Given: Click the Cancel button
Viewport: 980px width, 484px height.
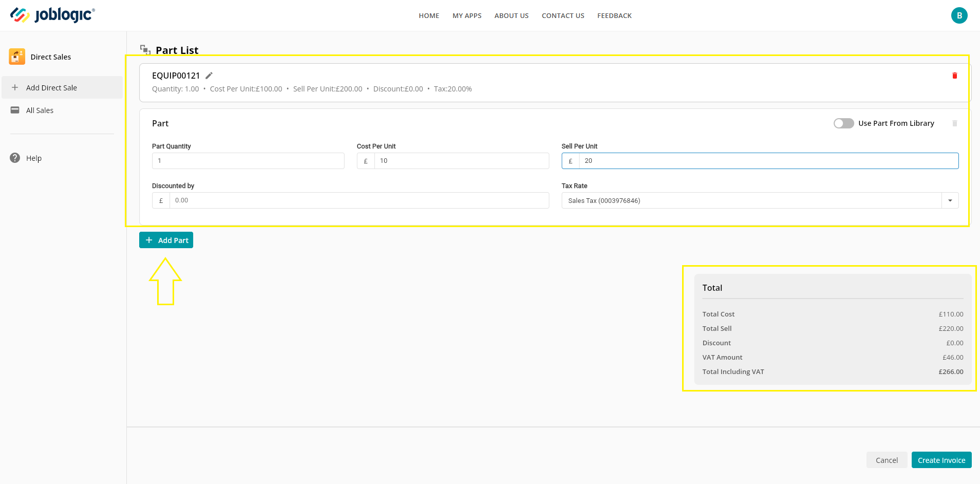Looking at the screenshot, I should pyautogui.click(x=887, y=460).
